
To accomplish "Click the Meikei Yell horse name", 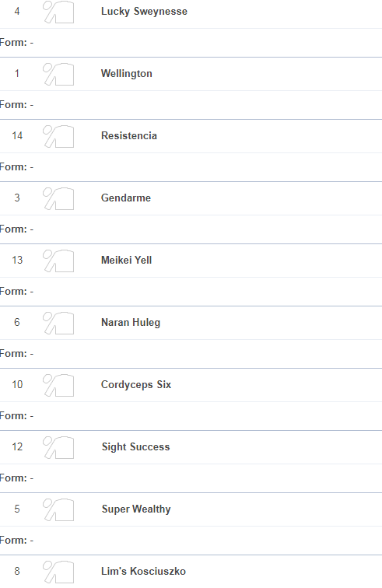I will tap(127, 261).
